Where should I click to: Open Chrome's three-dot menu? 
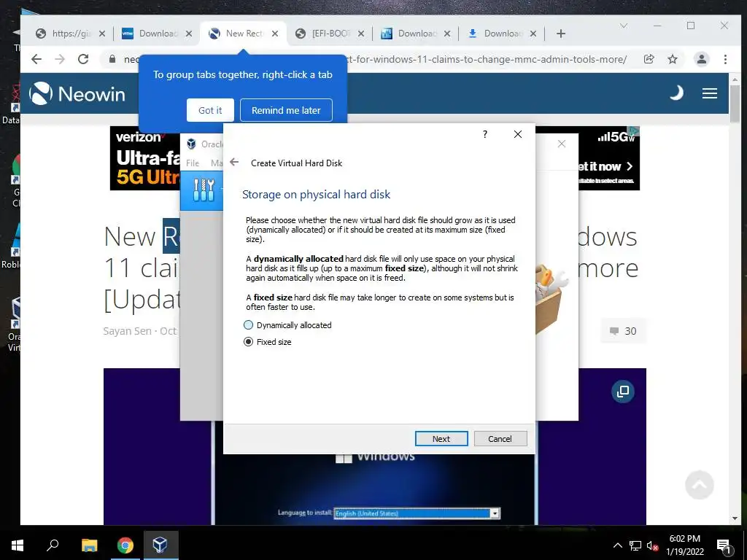725,59
